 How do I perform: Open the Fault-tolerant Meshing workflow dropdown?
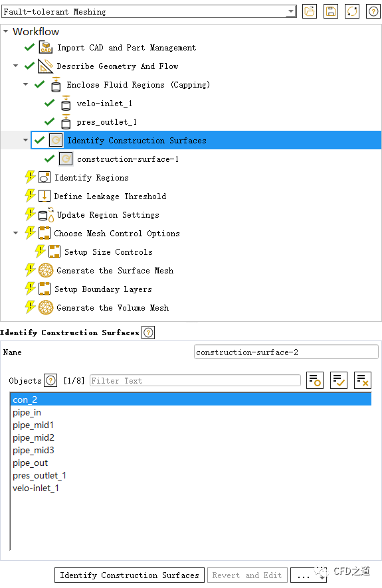tap(149, 12)
